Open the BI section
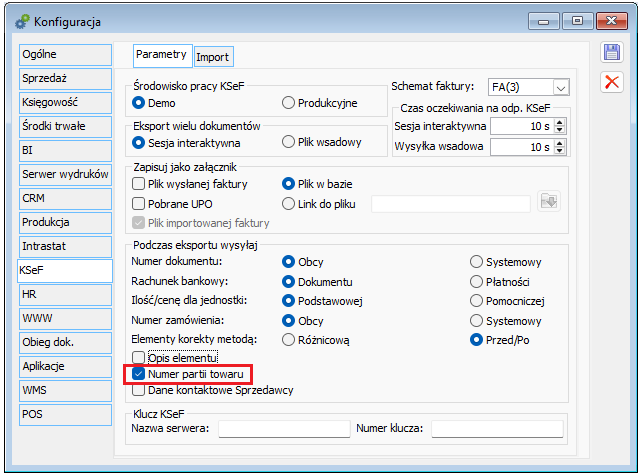This screenshot has width=642, height=476. click(65, 151)
